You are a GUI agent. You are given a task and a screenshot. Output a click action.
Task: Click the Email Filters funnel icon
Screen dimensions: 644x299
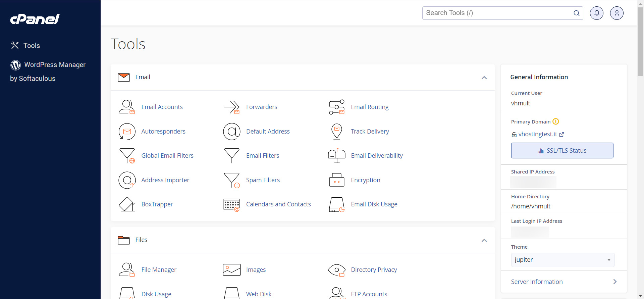[x=232, y=156]
